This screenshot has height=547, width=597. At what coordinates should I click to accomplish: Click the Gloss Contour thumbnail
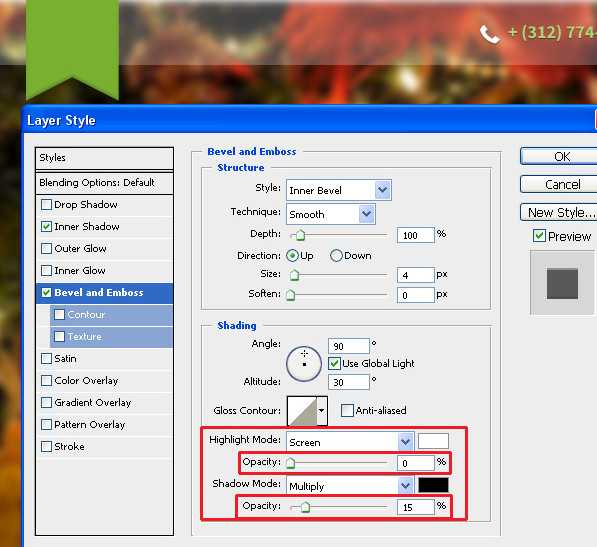point(302,411)
